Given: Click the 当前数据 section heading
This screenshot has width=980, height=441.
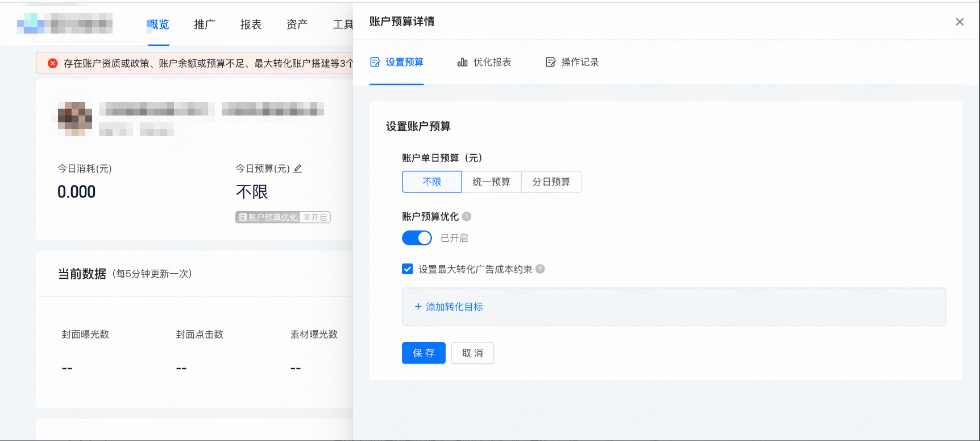Looking at the screenshot, I should coord(82,274).
